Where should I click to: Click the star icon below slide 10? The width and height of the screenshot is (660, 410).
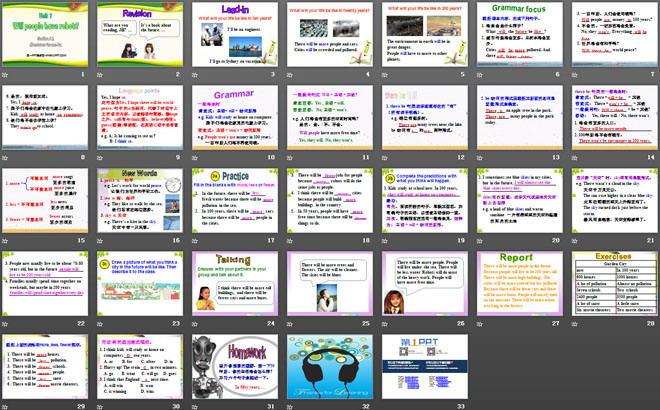click(x=195, y=158)
